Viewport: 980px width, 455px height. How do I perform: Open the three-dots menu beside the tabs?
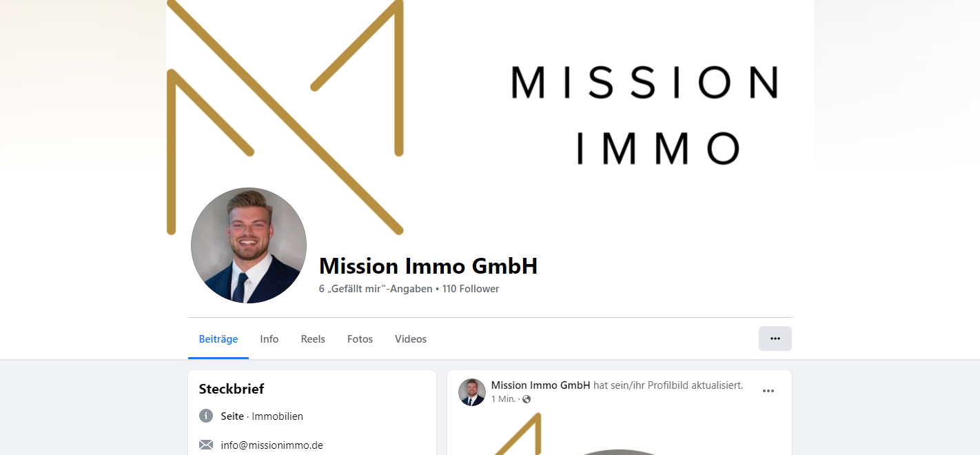click(x=775, y=338)
